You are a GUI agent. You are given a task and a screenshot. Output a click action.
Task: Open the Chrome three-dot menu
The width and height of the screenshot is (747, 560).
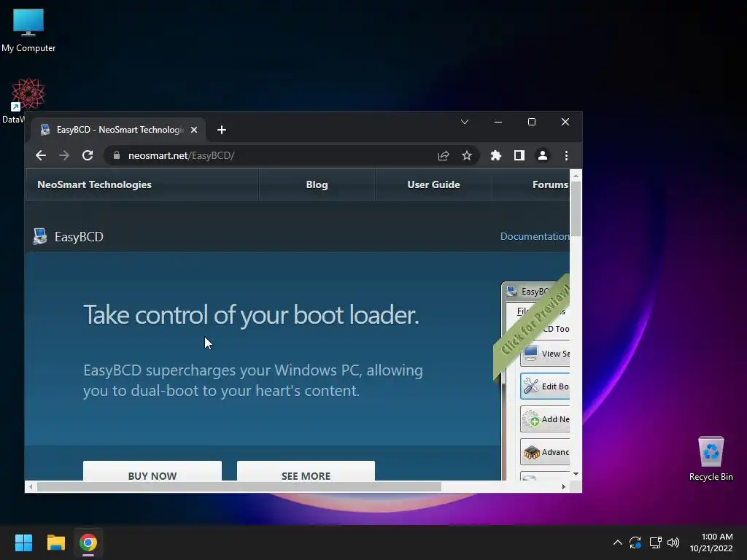[566, 156]
